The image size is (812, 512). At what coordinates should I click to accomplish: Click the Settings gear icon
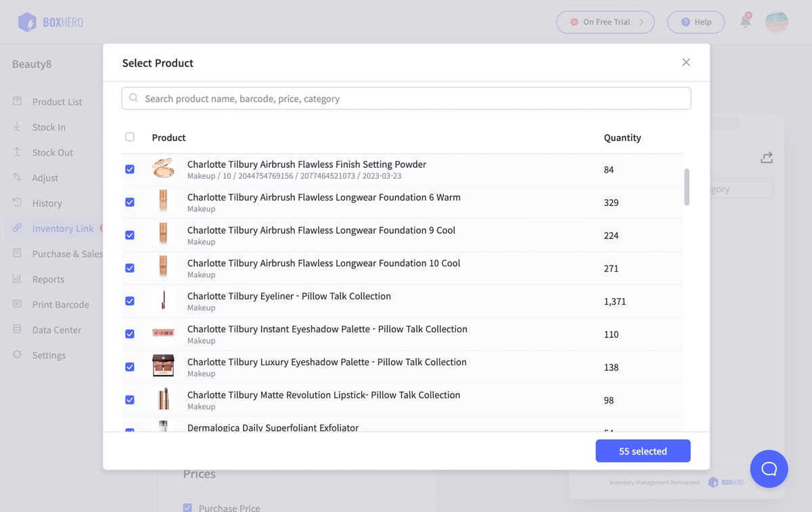[x=17, y=355]
